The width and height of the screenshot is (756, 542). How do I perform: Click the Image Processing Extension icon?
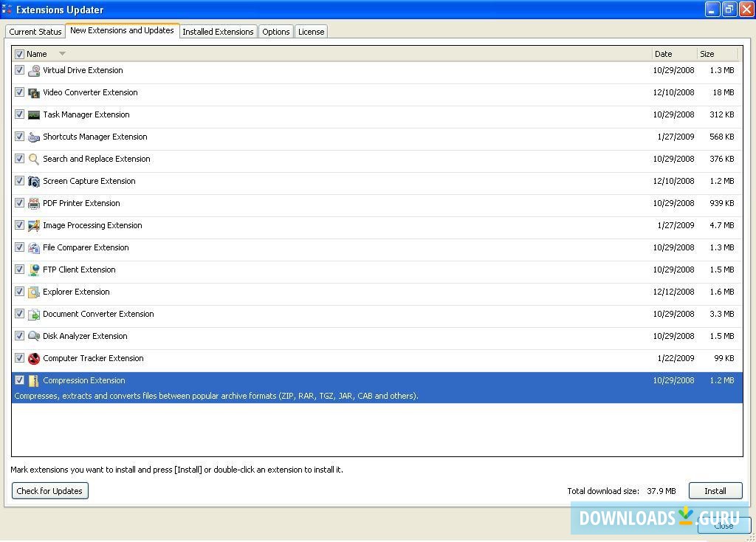point(34,226)
